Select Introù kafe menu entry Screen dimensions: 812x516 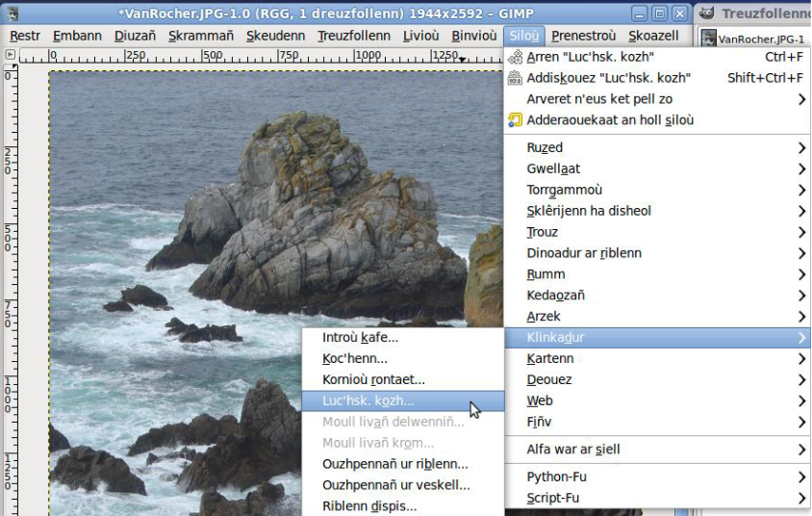point(360,337)
